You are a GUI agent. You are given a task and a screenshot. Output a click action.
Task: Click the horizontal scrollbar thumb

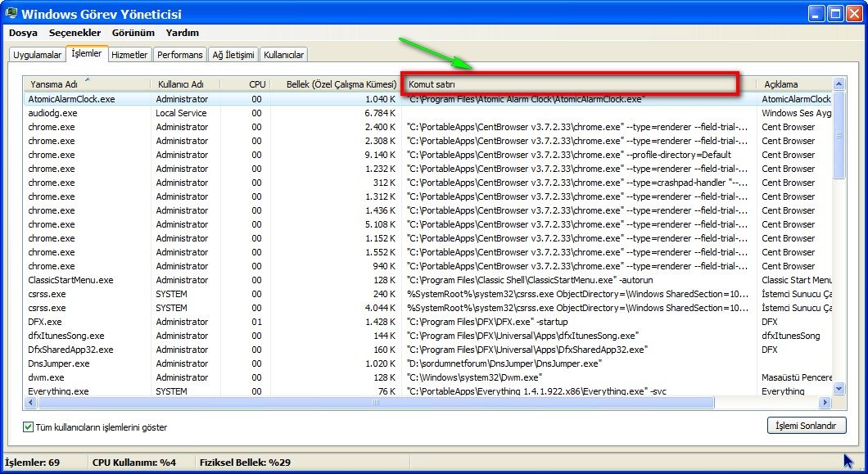tap(375, 403)
